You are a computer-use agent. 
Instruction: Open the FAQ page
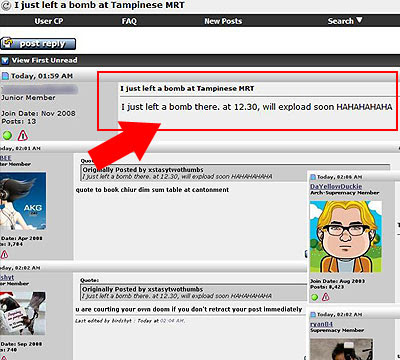point(129,21)
